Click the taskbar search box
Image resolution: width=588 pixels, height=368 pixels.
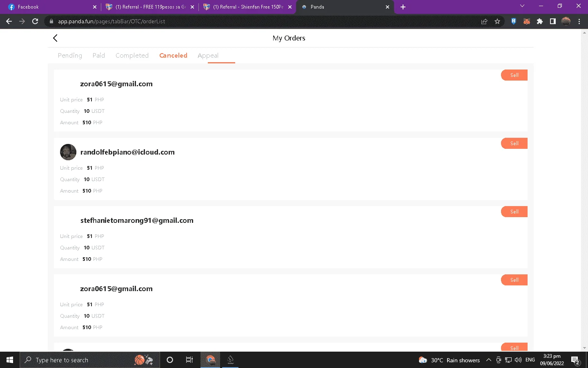tap(89, 360)
